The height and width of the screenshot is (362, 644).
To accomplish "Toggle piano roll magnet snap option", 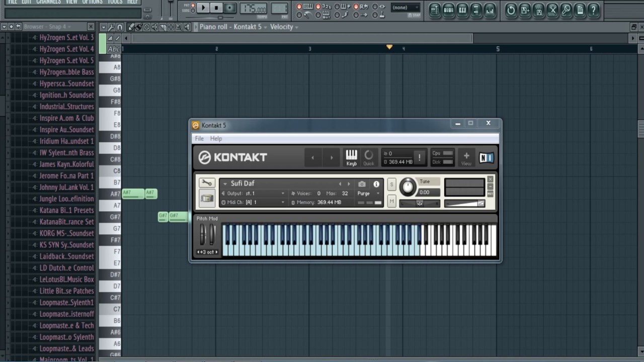I will click(120, 27).
